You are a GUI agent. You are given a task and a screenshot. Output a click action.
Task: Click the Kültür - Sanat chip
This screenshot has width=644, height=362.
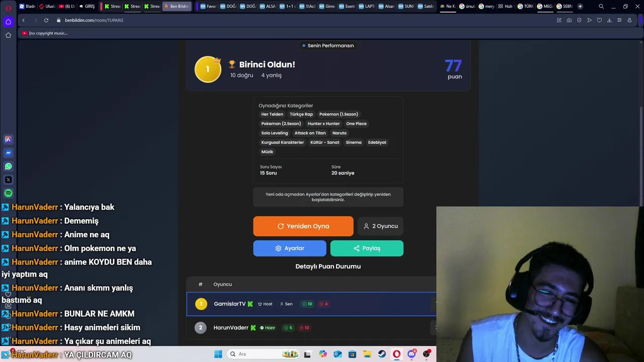[325, 143]
